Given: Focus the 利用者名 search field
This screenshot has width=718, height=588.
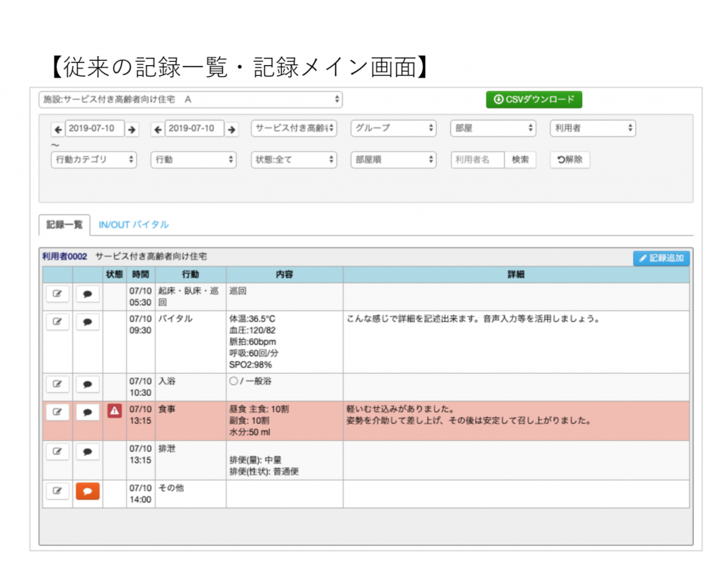Looking at the screenshot, I should pos(477,160).
